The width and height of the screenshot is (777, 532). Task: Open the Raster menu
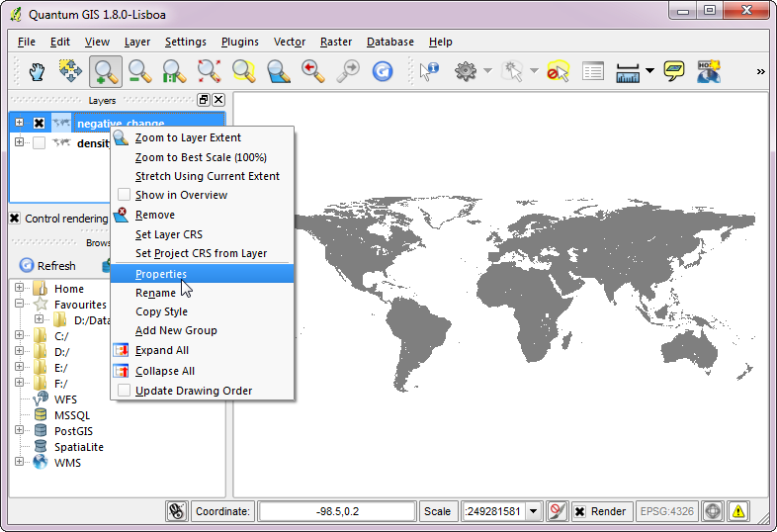pos(336,43)
